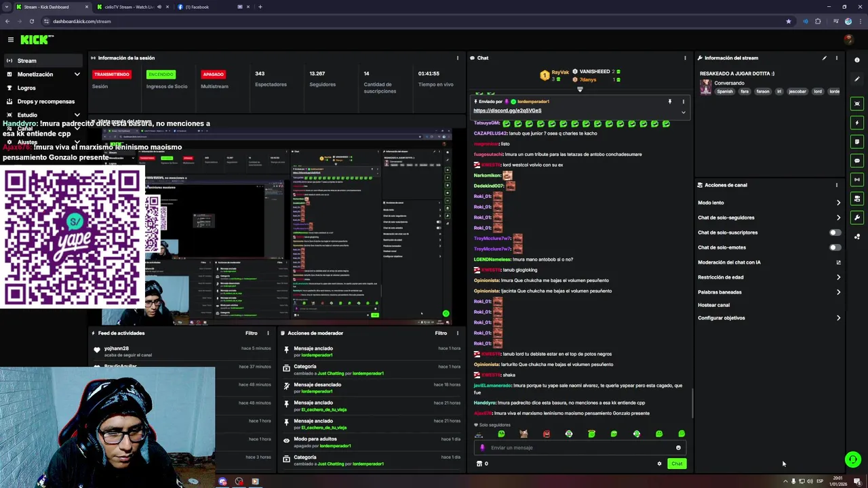
Task: Expand the Monetización sidebar section
Action: coord(77,75)
